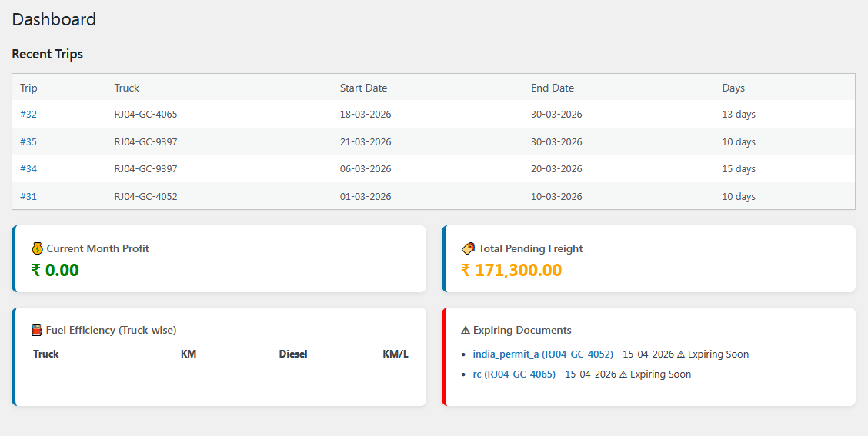View trip #34 record
The height and width of the screenshot is (436, 868).
[28, 169]
